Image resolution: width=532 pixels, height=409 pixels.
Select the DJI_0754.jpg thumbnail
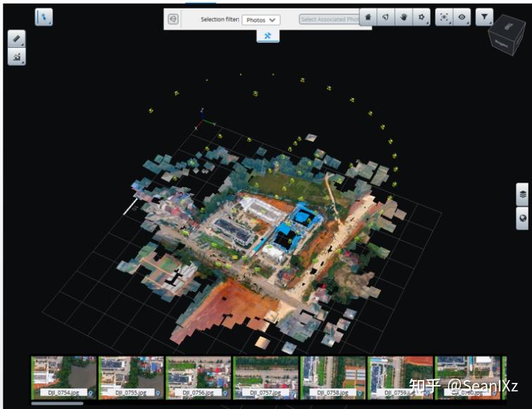point(64,377)
